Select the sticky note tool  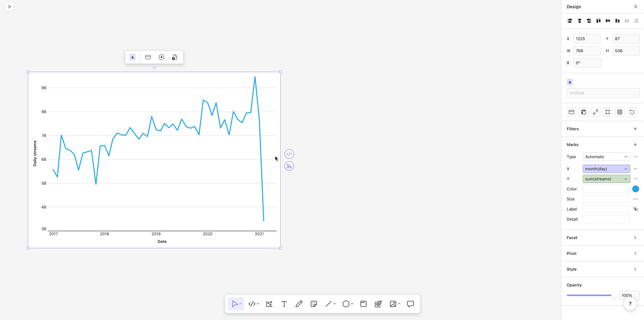click(314, 304)
